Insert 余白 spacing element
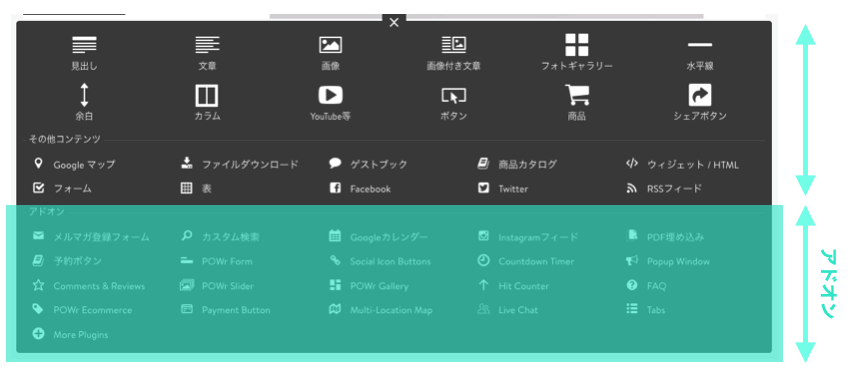854x373 pixels. 84,95
